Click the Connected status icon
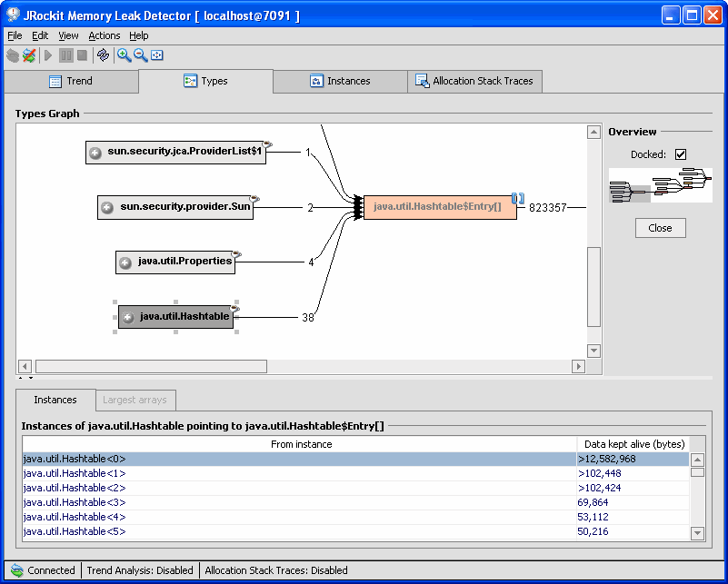Image resolution: width=728 pixels, height=584 pixels. (17, 570)
